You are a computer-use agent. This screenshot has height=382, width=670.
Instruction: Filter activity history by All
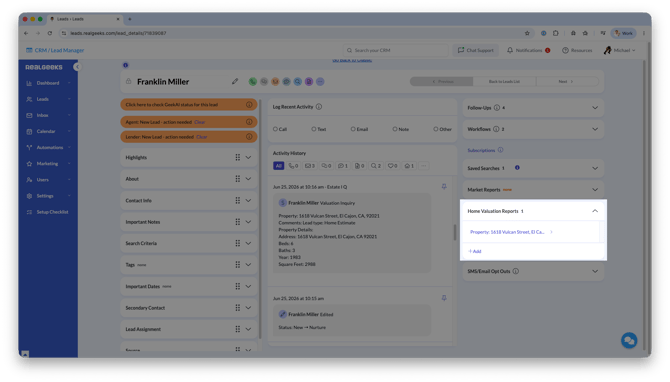[279, 166]
